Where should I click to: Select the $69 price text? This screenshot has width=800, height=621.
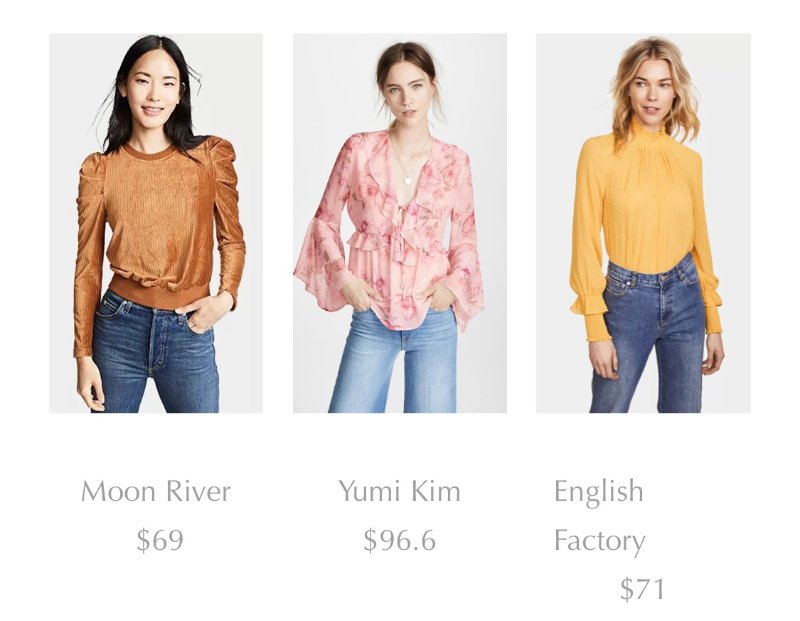(x=160, y=540)
